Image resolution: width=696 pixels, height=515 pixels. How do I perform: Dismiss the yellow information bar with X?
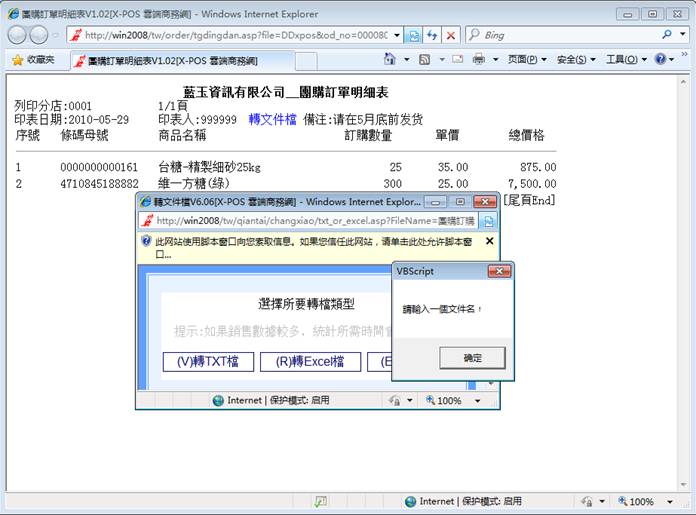coord(489,241)
